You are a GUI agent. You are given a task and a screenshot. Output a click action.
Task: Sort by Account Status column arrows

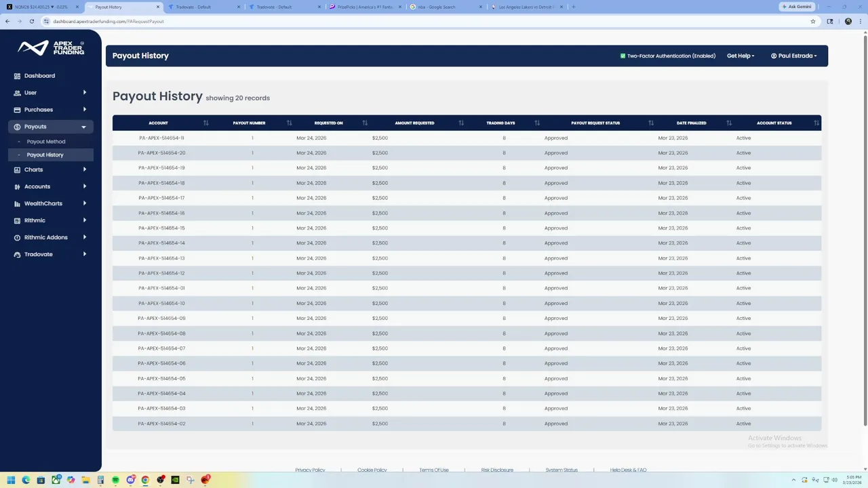[816, 123]
